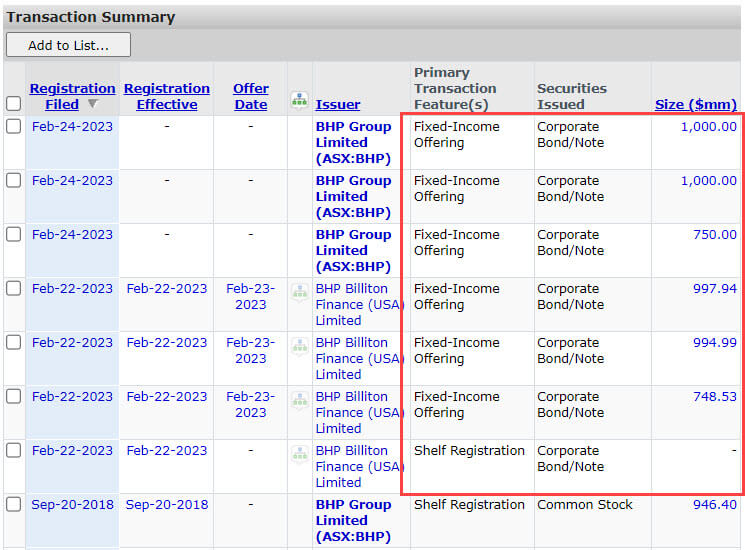
Task: Click the Common Stock securities cell
Action: (x=585, y=504)
